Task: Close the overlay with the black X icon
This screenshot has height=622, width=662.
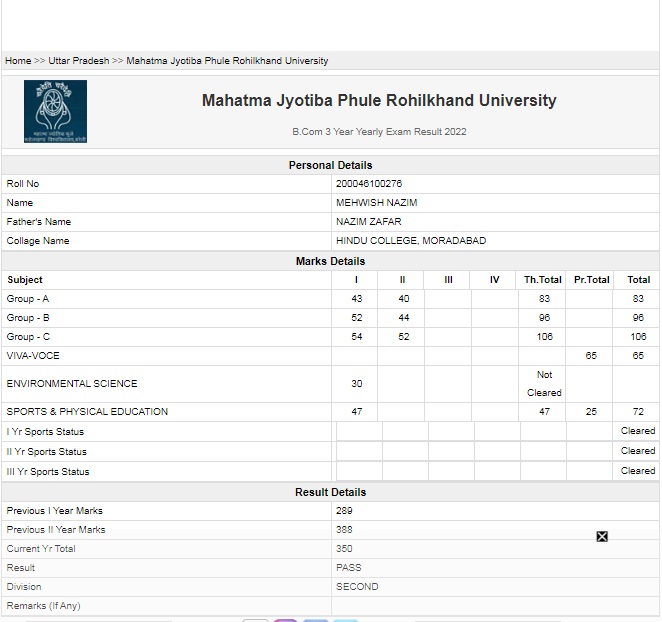Action: pyautogui.click(x=602, y=537)
